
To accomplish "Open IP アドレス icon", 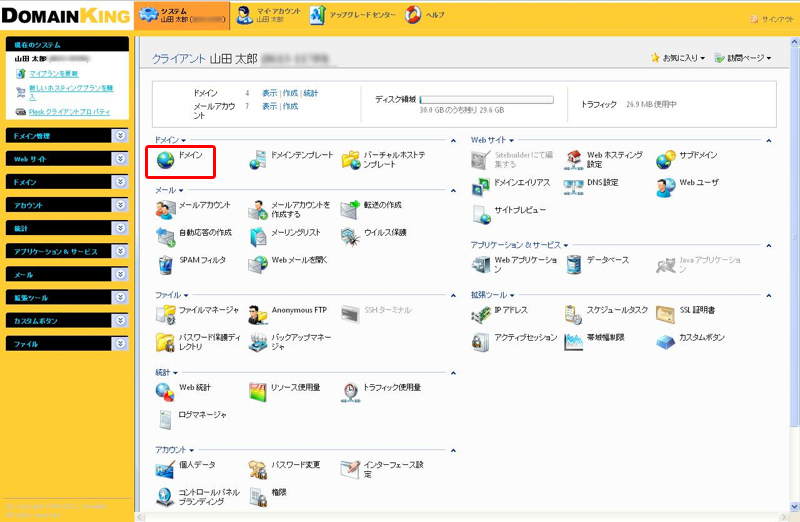I will (481, 315).
